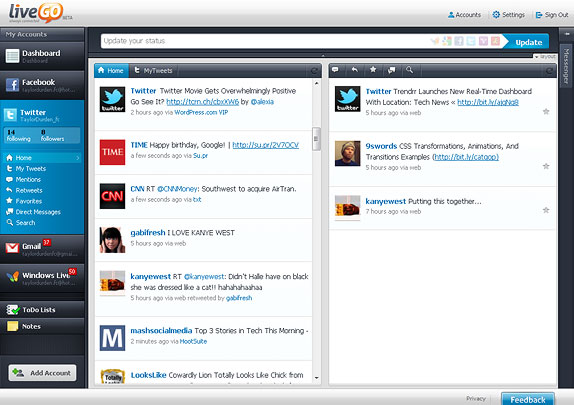The image size is (574, 405).
Task: Open the Windows Live butterfly icon
Action: click(x=12, y=277)
